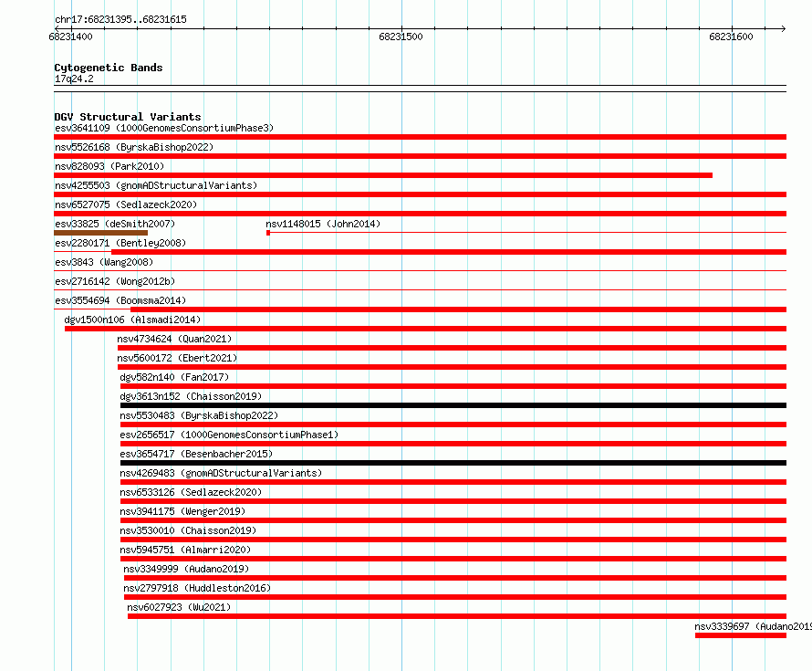Select nsv828093 (Park2010) variant label

click(109, 166)
